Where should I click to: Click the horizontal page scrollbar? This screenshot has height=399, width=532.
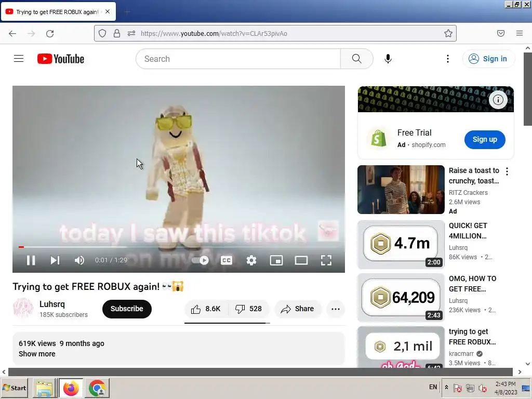coord(261,372)
